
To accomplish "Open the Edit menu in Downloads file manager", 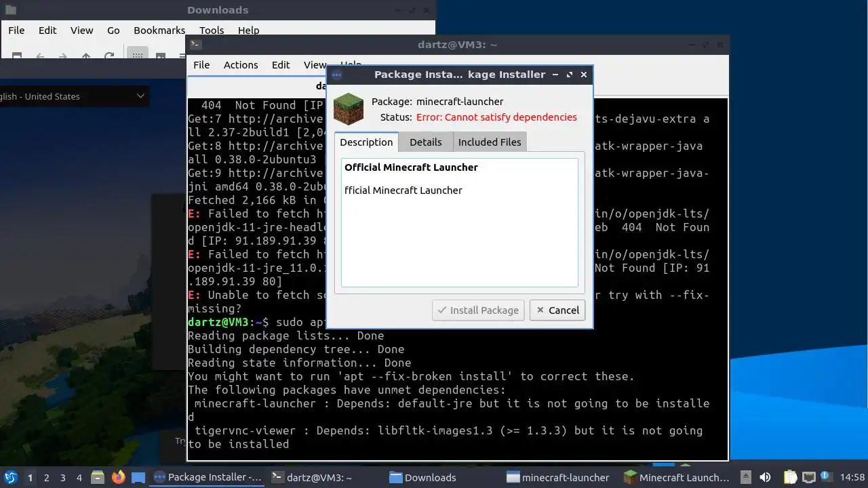I will (x=47, y=30).
